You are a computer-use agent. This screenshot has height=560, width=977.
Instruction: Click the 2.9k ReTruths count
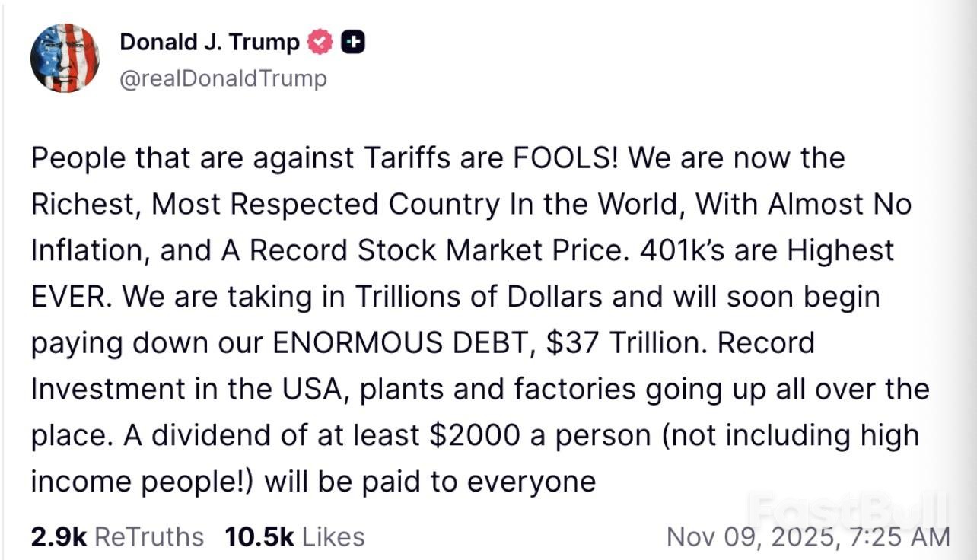point(59,536)
